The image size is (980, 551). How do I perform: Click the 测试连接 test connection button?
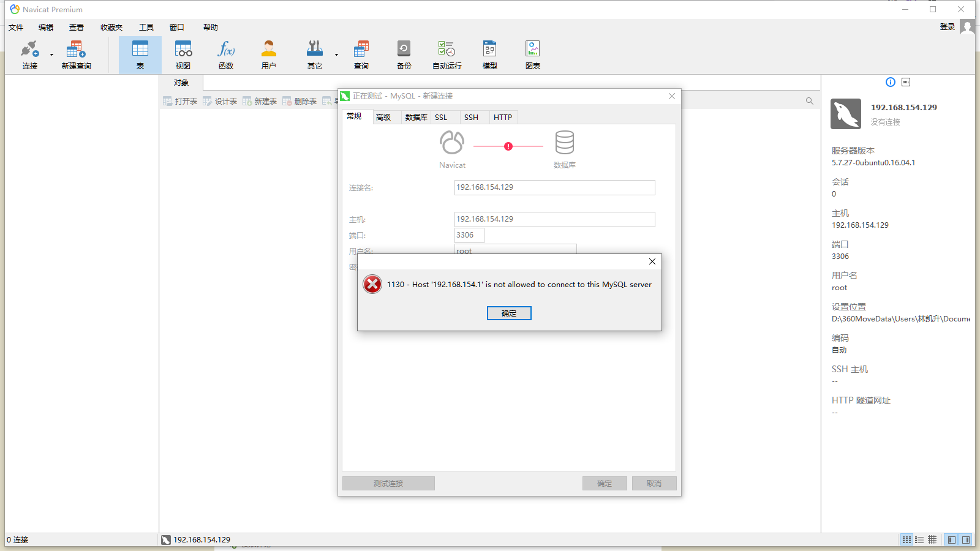[x=388, y=484]
